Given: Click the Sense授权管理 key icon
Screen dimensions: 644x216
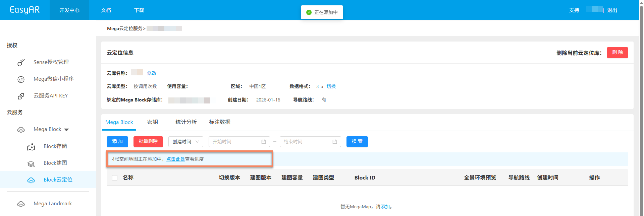Looking at the screenshot, I should 21,63.
